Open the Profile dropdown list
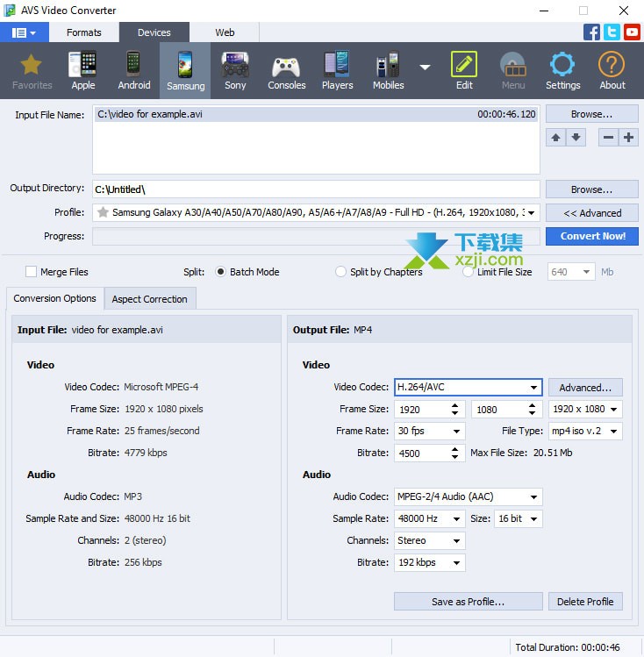Image resolution: width=644 pixels, height=657 pixels. tap(532, 213)
